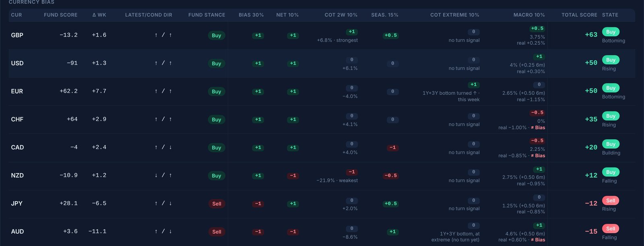This screenshot has width=644, height=246.
Task: Click AUD '1Y+3Y bottom, at extreme' text
Action: point(456,237)
